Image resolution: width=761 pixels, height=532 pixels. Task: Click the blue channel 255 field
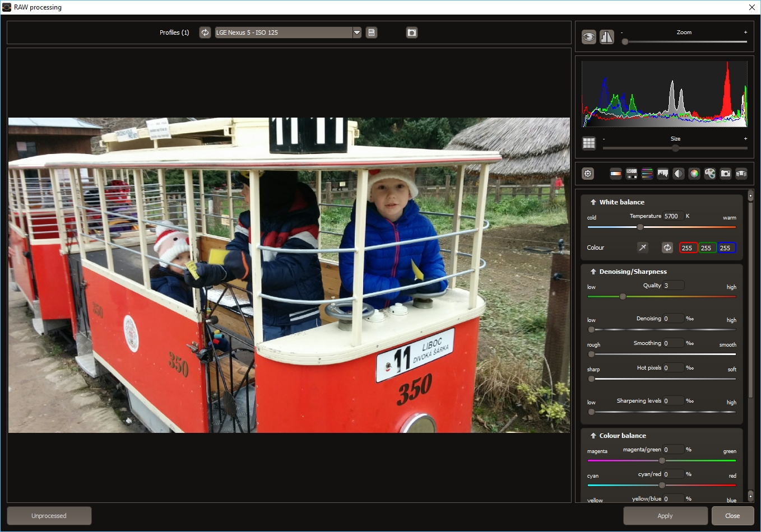pyautogui.click(x=726, y=248)
